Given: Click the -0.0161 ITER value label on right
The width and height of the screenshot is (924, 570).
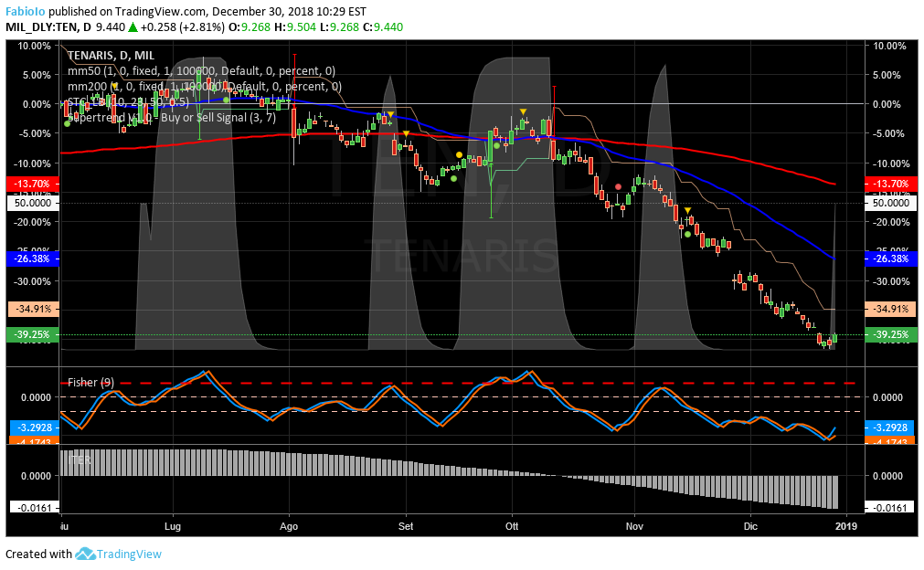Looking at the screenshot, I should 890,508.
